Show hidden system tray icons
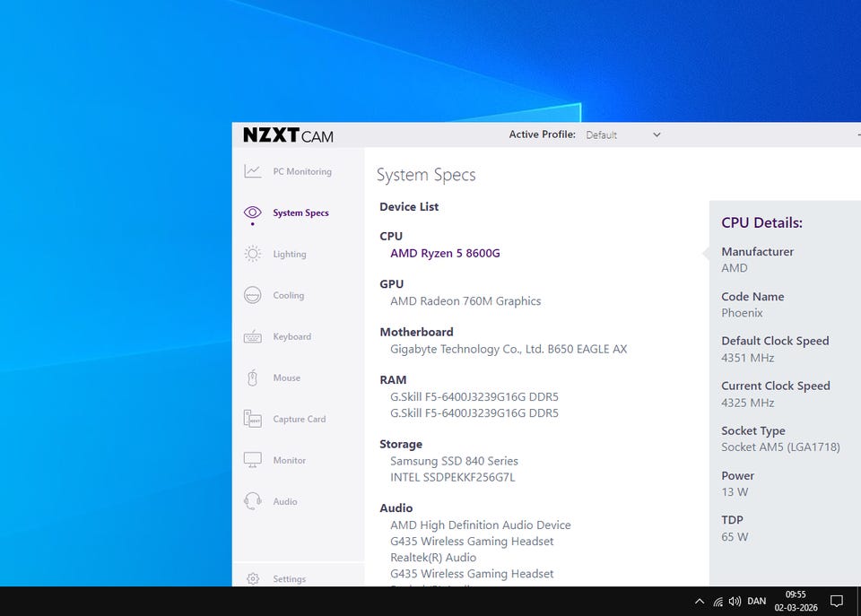 click(700, 601)
